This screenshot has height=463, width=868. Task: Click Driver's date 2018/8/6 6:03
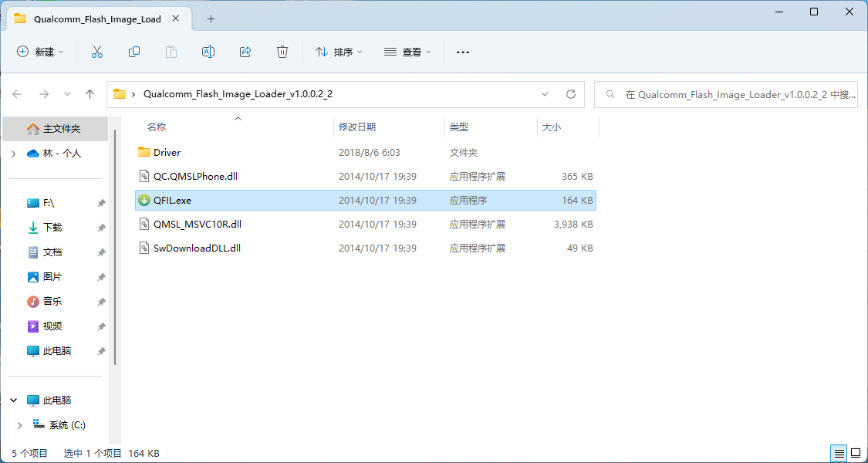click(370, 152)
